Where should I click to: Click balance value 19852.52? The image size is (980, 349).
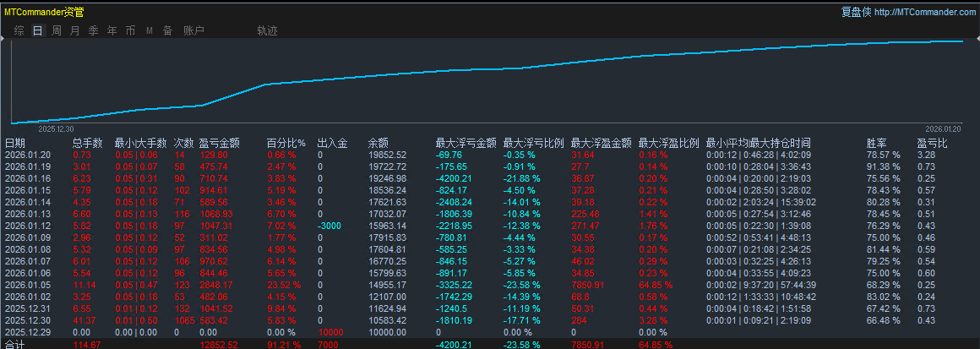(x=388, y=155)
